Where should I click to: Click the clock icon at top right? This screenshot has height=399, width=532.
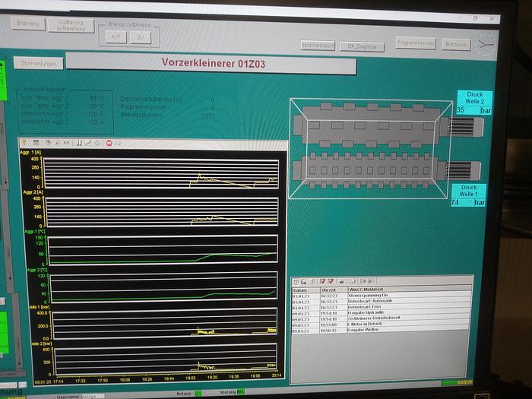(x=485, y=43)
